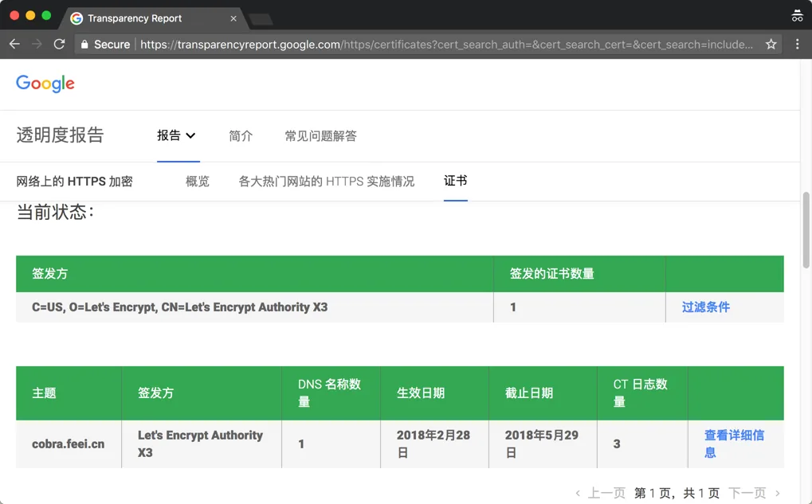
Task: Click the 第 1 页，共 1 页 pagination text
Action: 677,493
